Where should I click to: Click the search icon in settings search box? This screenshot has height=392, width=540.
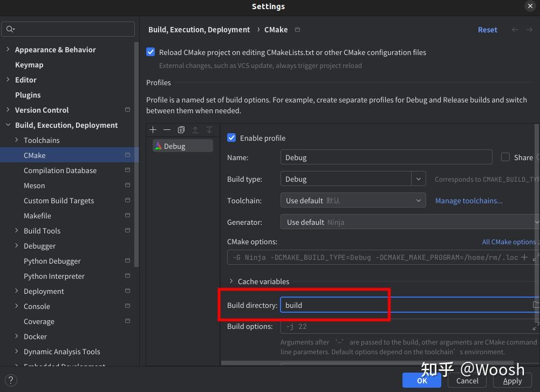(11, 29)
